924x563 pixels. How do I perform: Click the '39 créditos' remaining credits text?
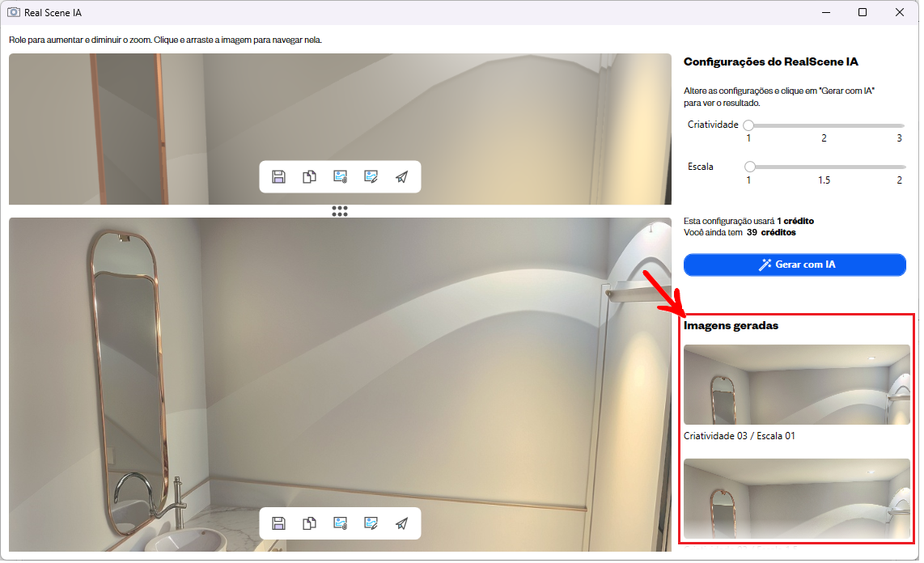[771, 233]
